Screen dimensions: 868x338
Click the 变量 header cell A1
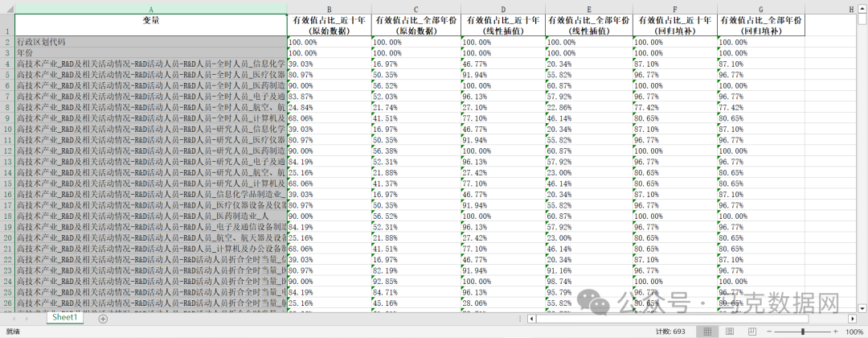click(150, 25)
